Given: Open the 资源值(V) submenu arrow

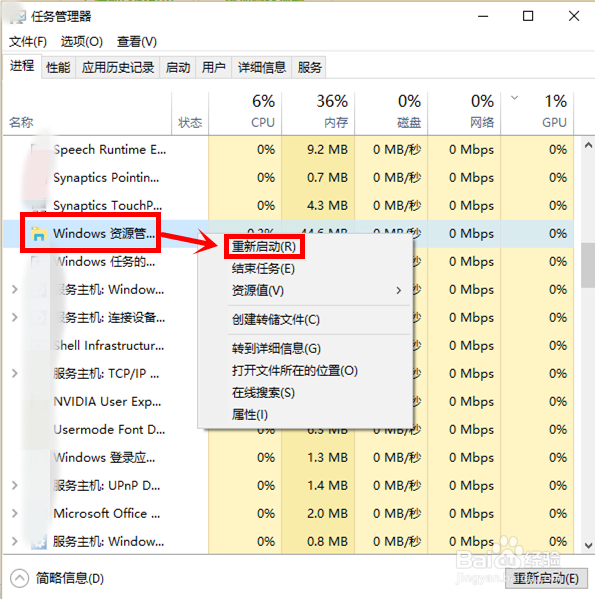Looking at the screenshot, I should [399, 291].
